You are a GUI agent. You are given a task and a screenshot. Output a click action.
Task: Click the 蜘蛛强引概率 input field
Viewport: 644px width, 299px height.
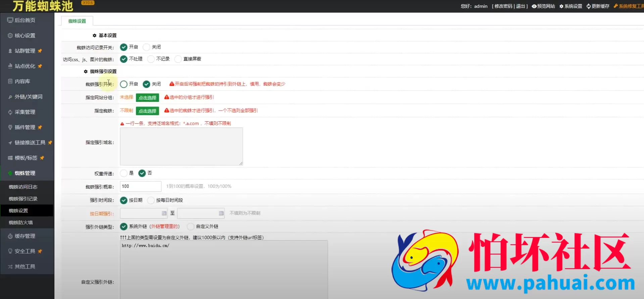(141, 186)
